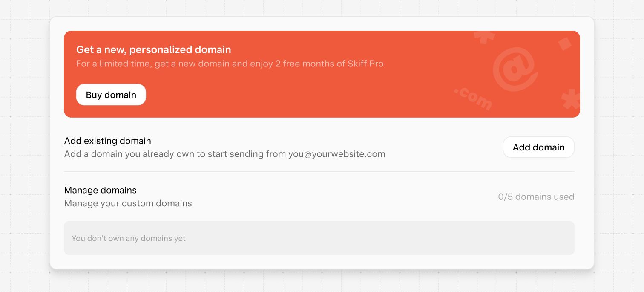Viewport: 644px width, 292px height.
Task: Click empty orange area right of Buy domain
Action: point(298,95)
